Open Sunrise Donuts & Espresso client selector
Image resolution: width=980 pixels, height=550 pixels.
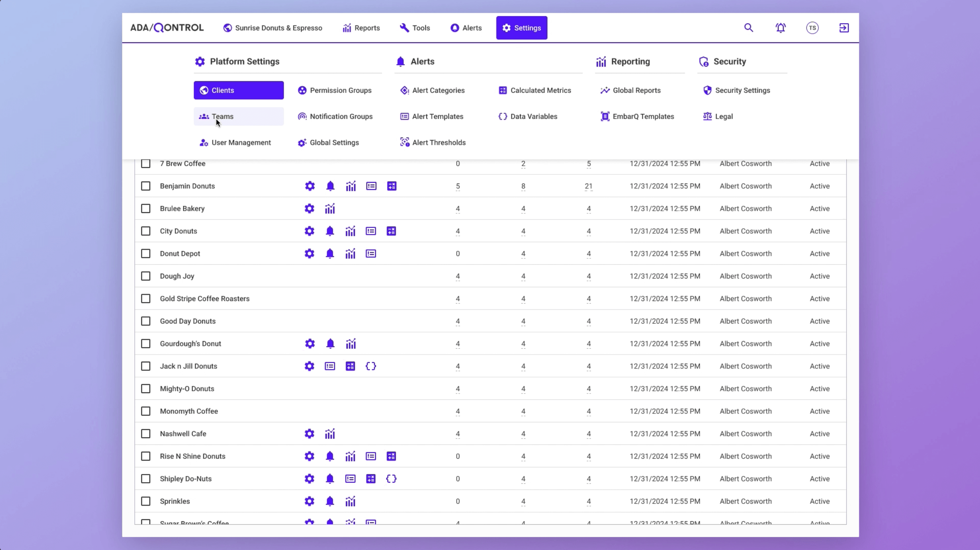[x=273, y=28]
